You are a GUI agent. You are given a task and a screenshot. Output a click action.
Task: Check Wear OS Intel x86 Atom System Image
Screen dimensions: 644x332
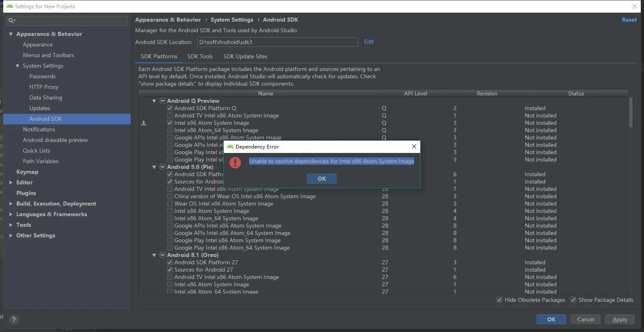tap(170, 204)
